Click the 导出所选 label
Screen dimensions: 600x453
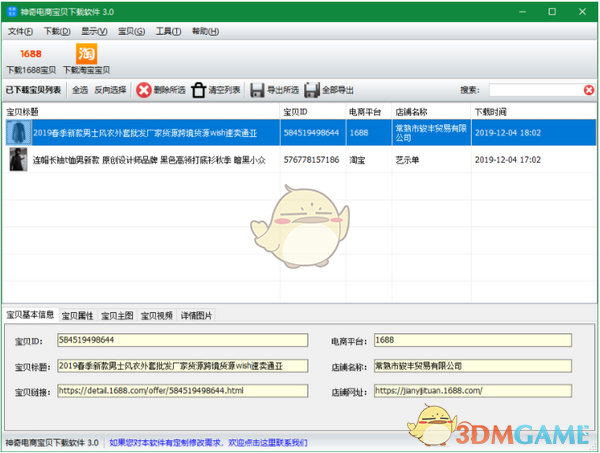point(283,90)
